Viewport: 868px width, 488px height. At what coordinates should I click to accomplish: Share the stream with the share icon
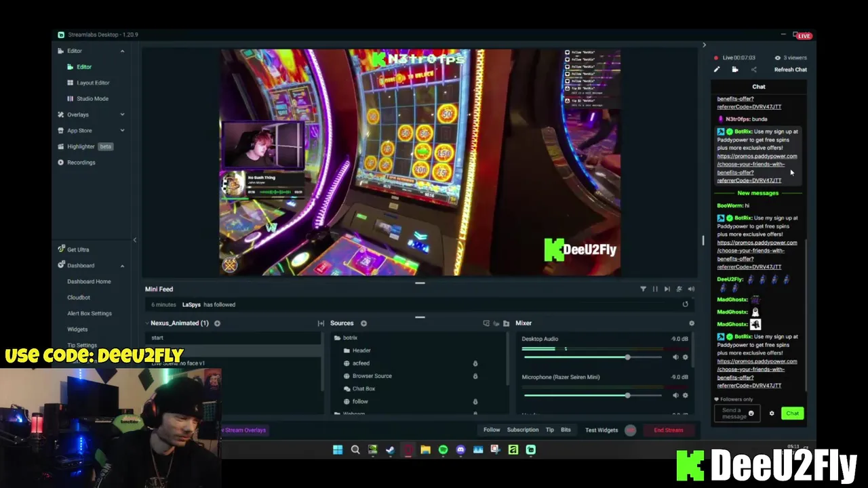pyautogui.click(x=753, y=70)
